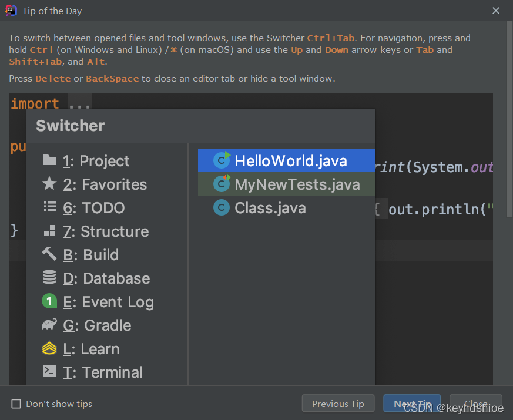Click the Gradle elephant icon

pos(49,324)
